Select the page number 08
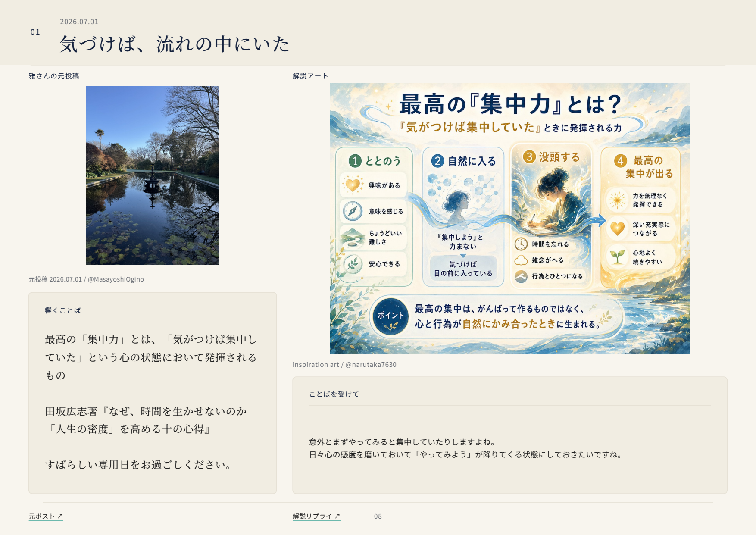The height and width of the screenshot is (535, 756). [x=378, y=516]
